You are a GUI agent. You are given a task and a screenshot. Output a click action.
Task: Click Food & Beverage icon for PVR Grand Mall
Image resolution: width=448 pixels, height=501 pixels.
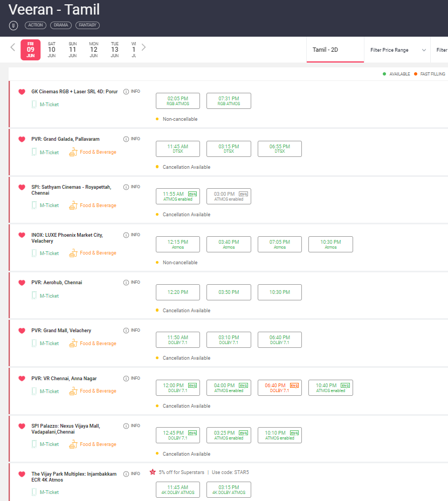pyautogui.click(x=73, y=344)
